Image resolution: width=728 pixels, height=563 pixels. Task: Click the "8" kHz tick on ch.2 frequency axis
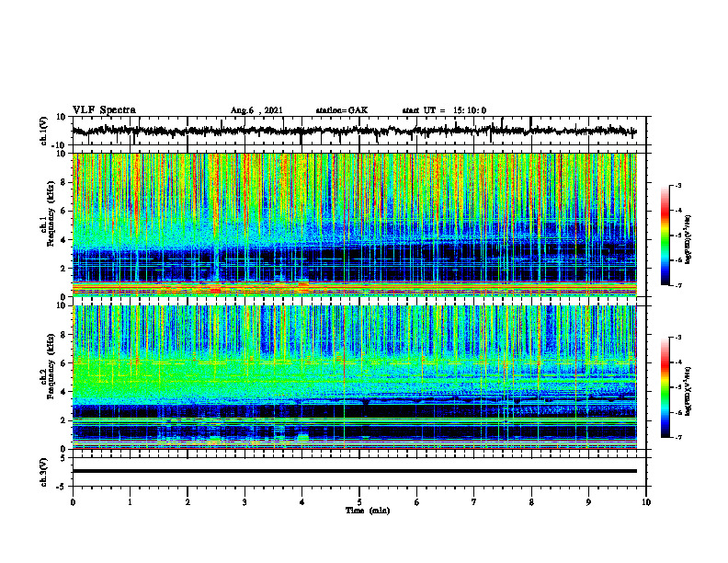coord(64,335)
